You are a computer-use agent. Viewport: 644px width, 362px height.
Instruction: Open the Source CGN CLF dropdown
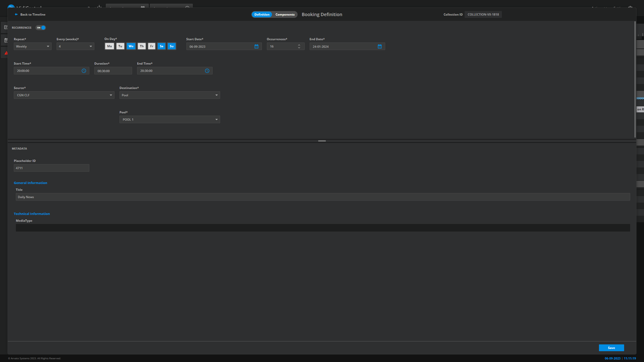click(64, 95)
